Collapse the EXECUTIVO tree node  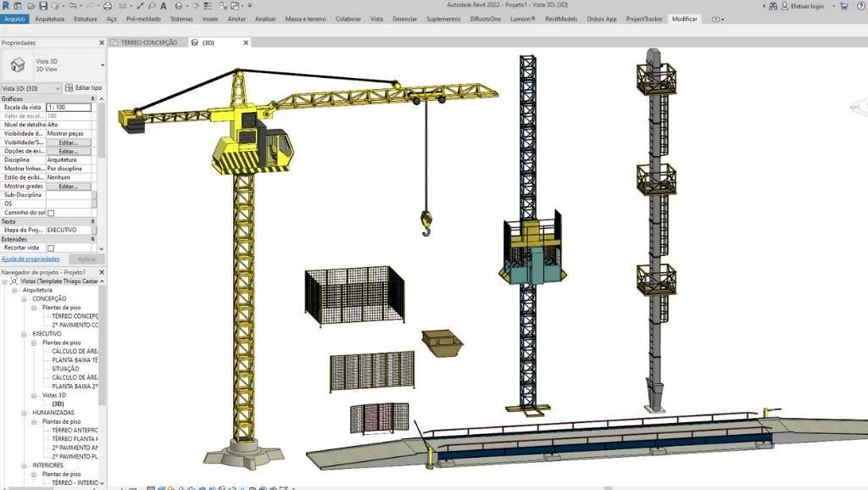click(24, 334)
